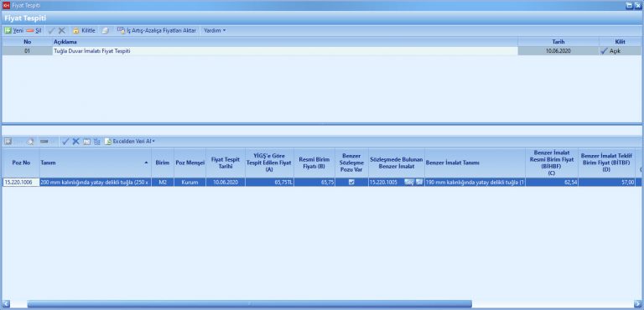644x310 pixels.
Task: Toggle the Benzer Sözleşme Pozu Var checkbox
Action: coord(351,183)
